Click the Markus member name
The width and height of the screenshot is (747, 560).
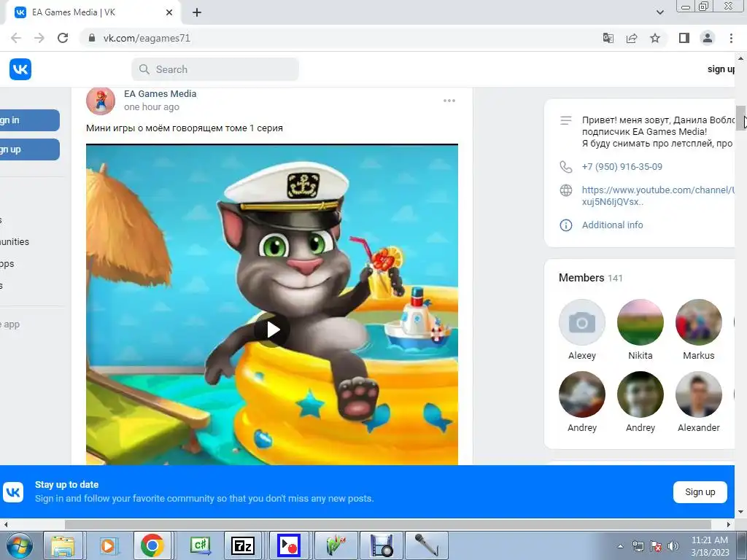pos(698,356)
